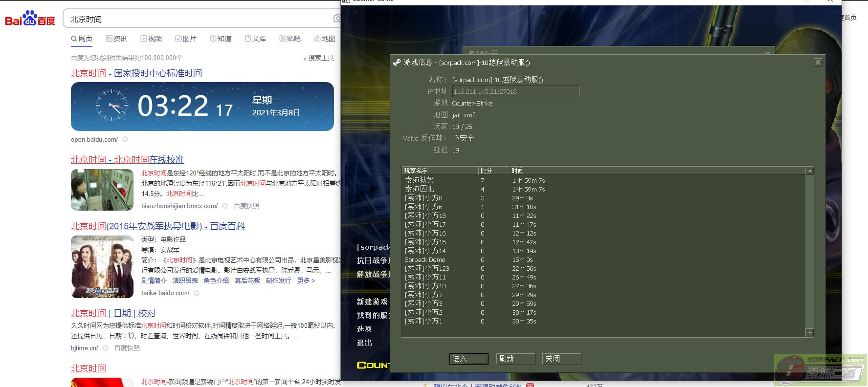The image size is (868, 387).
Task: Select 新建游戏 in game menu
Action: coord(372,302)
